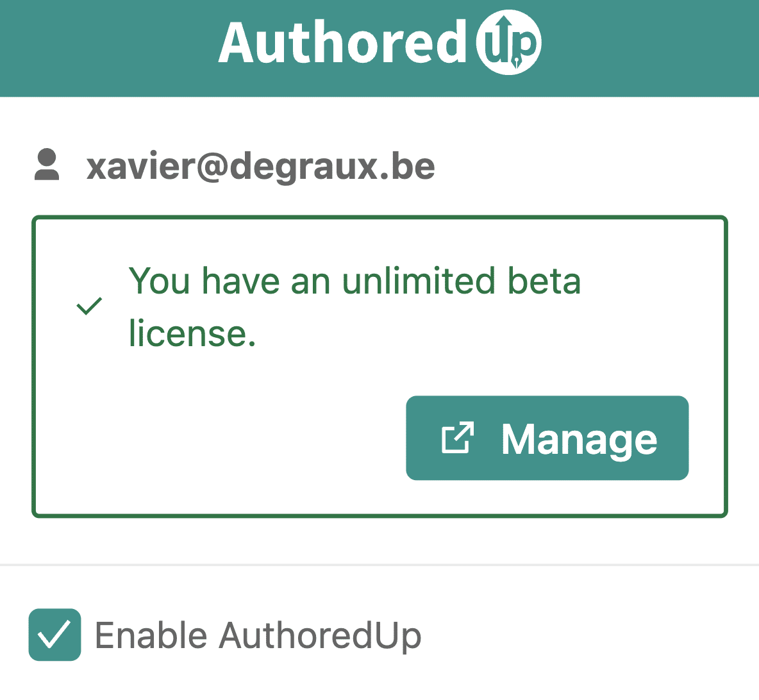759x700 pixels.
Task: Click the degraux.be domain part of email
Action: click(x=332, y=167)
